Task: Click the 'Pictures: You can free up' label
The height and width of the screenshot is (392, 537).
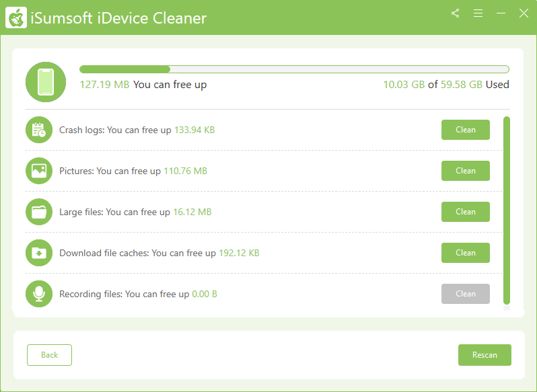Action: tap(110, 171)
